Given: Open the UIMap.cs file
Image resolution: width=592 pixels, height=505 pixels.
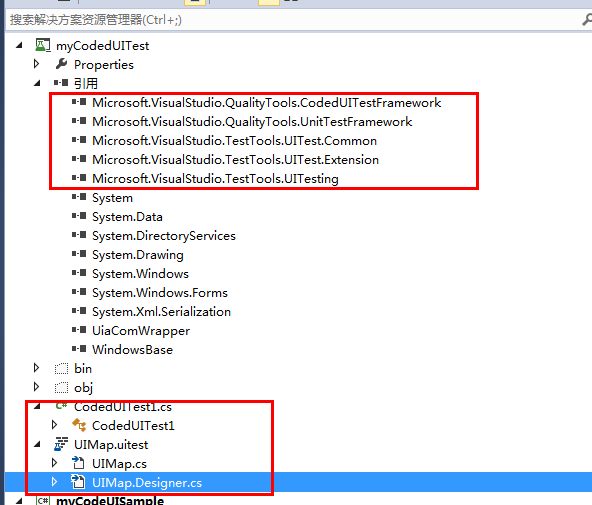Looking at the screenshot, I should (x=119, y=464).
